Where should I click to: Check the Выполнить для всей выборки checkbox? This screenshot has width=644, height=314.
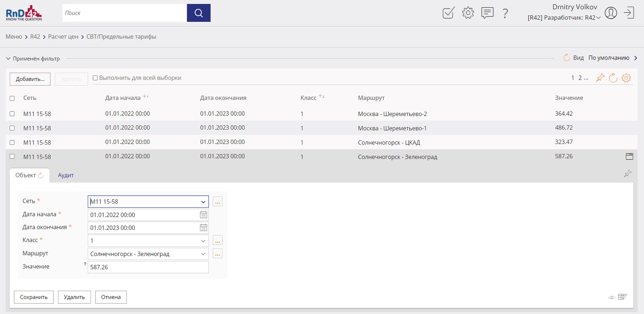(95, 78)
